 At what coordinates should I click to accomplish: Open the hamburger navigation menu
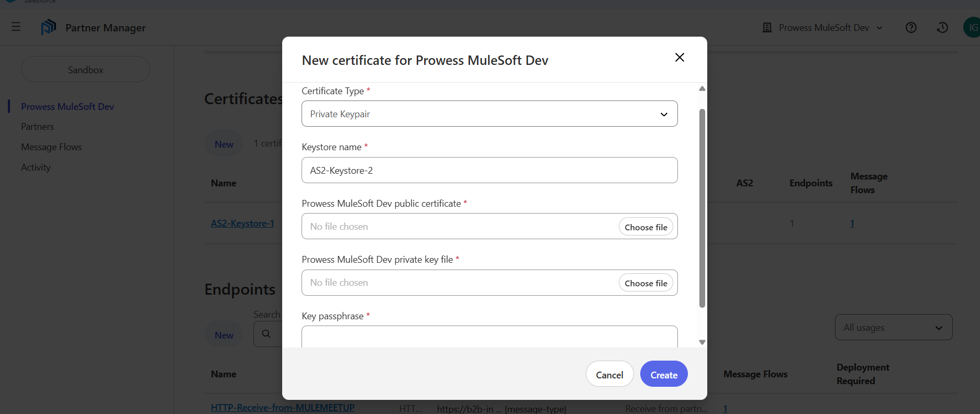(x=16, y=27)
